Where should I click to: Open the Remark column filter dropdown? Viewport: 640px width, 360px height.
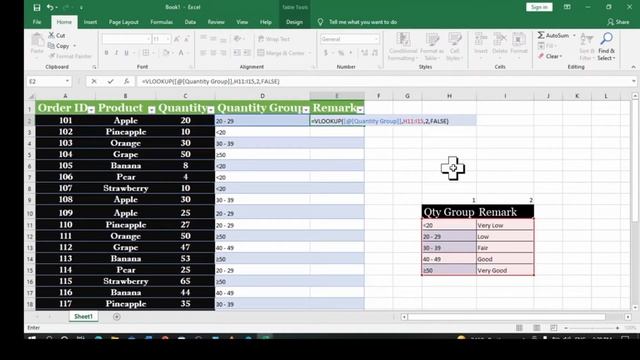360,109
